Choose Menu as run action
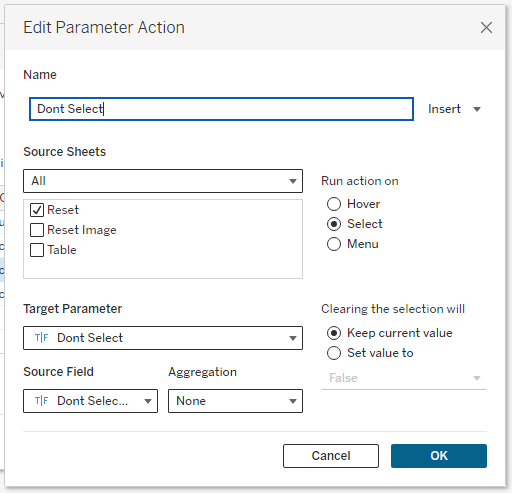 pos(334,244)
